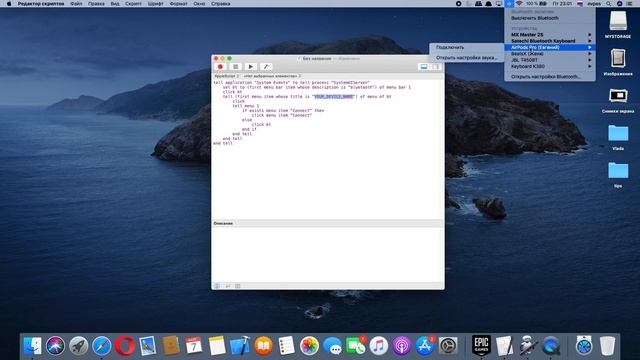The image size is (640, 360).
Task: Click the Bluetooth icon in the menu bar
Action: [509, 4]
